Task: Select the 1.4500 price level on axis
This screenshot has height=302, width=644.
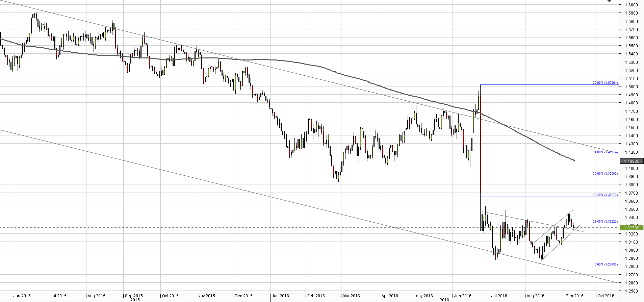Action: 631,128
